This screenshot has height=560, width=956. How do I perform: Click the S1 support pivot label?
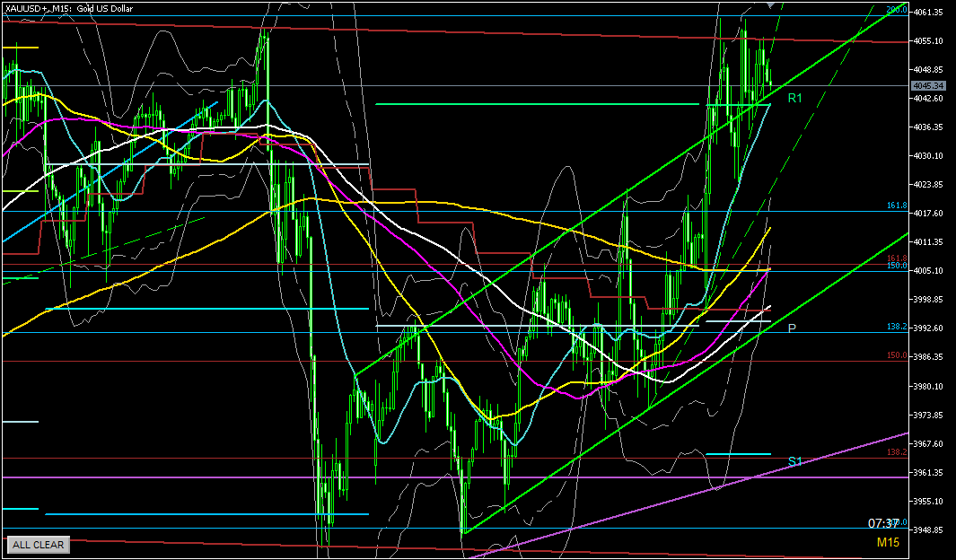pyautogui.click(x=794, y=461)
